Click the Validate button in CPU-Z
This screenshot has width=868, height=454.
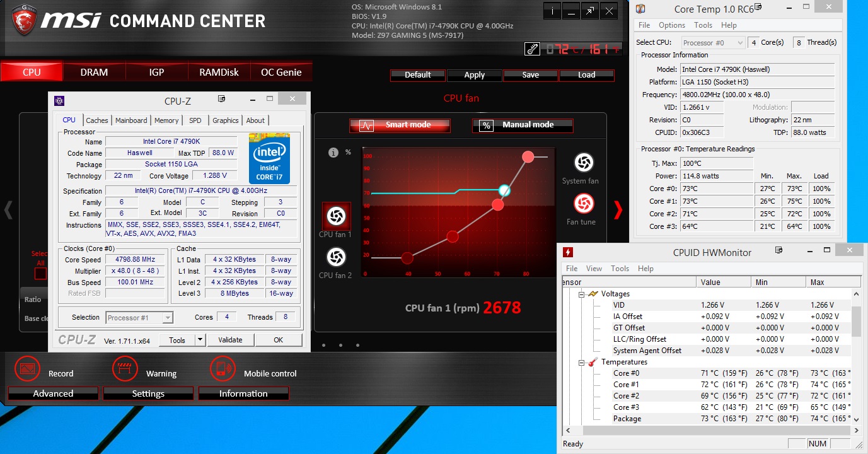point(230,340)
